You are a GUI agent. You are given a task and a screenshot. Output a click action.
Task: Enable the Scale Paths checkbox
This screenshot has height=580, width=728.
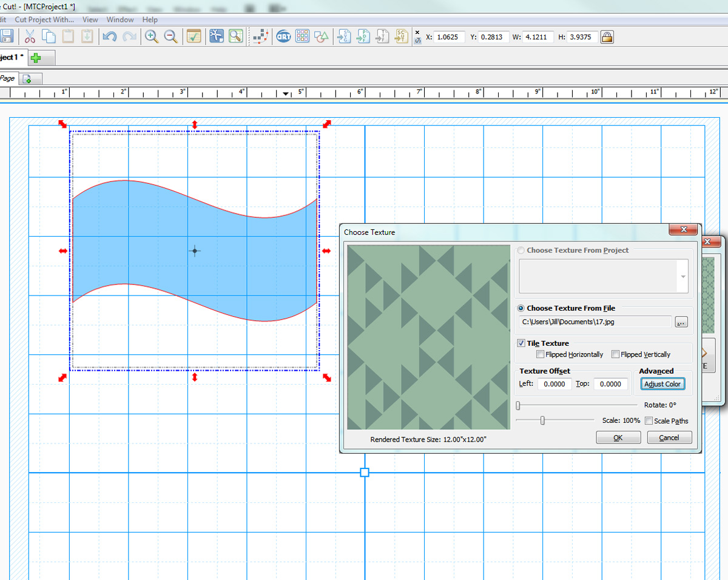click(x=649, y=421)
